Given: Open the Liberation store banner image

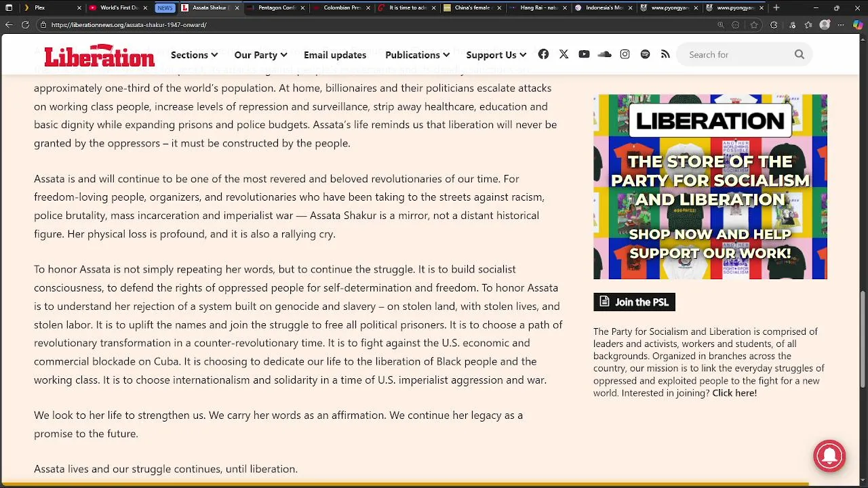Looking at the screenshot, I should (x=710, y=186).
